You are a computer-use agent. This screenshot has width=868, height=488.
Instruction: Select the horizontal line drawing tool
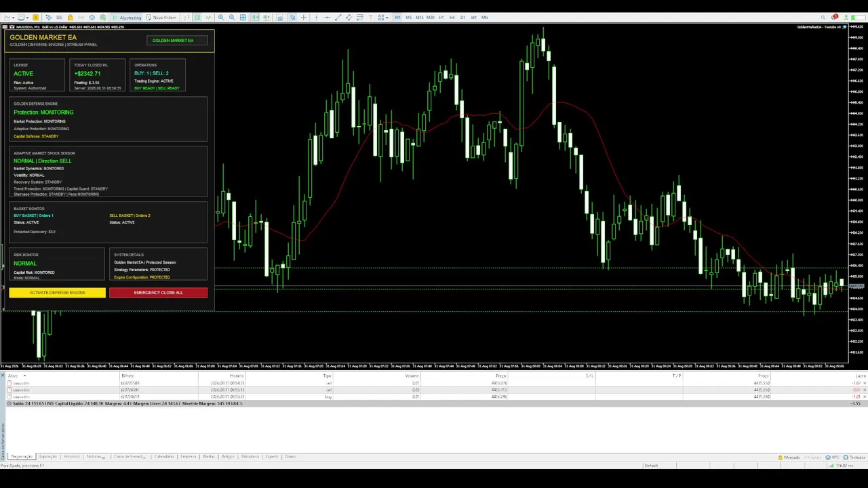(x=327, y=17)
